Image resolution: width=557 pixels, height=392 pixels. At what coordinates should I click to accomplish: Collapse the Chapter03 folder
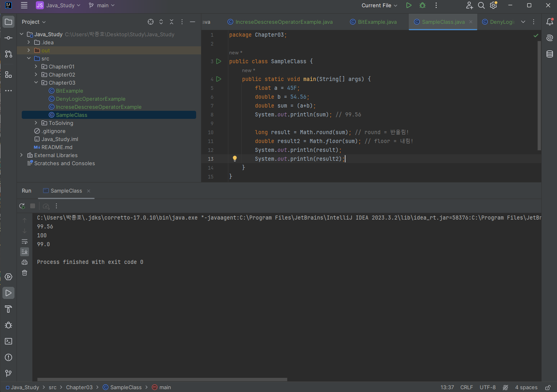(36, 83)
